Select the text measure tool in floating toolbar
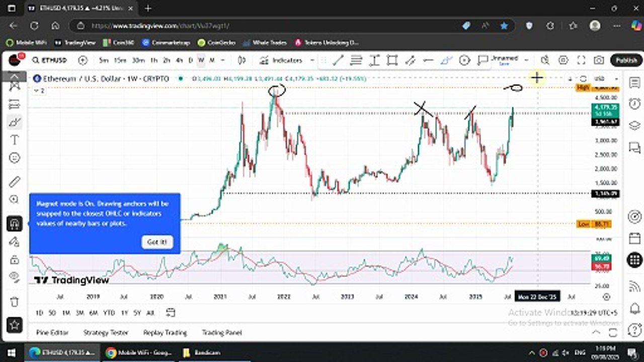The height and width of the screenshot is (362, 644). click(374, 60)
